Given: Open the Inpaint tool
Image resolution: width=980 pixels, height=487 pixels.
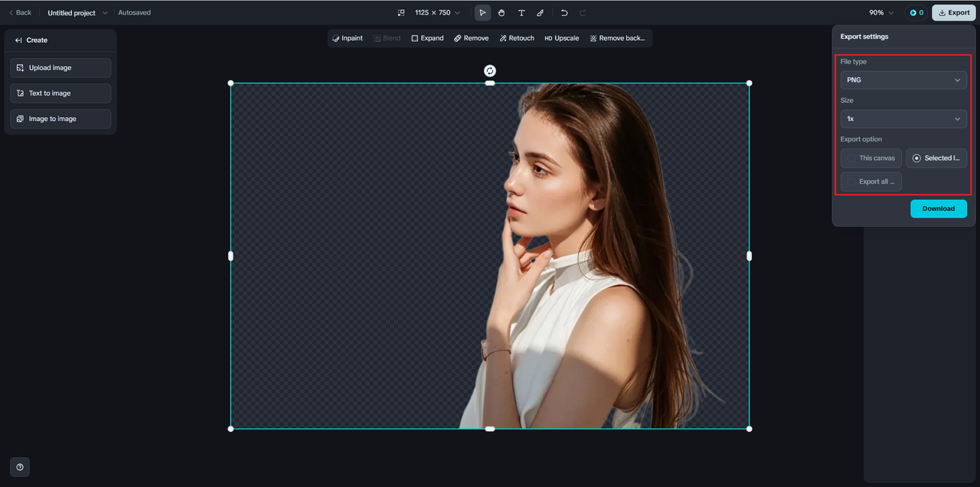Looking at the screenshot, I should pyautogui.click(x=348, y=38).
